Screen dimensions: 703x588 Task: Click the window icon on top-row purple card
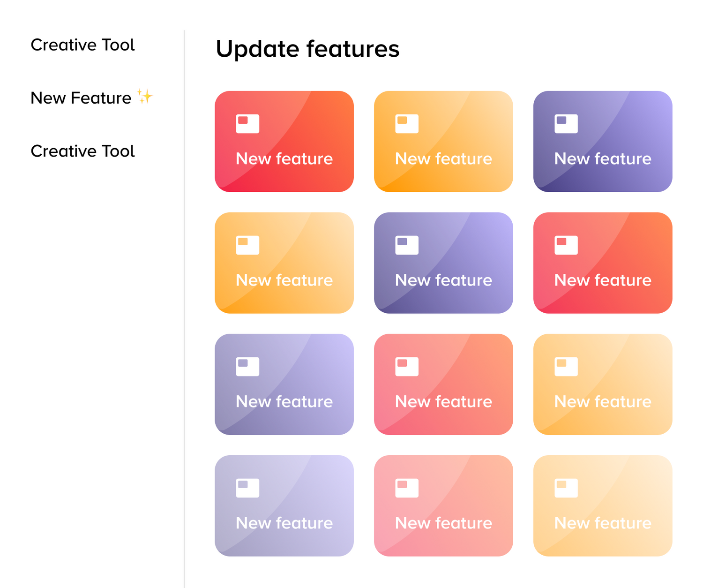tap(566, 124)
